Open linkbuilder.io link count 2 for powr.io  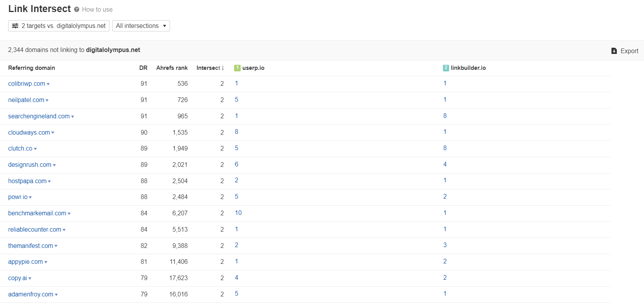point(445,197)
